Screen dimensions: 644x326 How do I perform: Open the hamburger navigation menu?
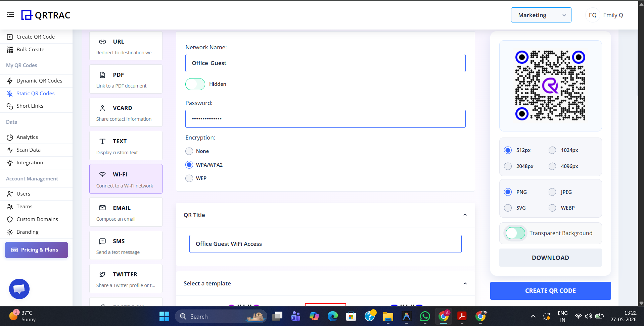click(x=10, y=15)
